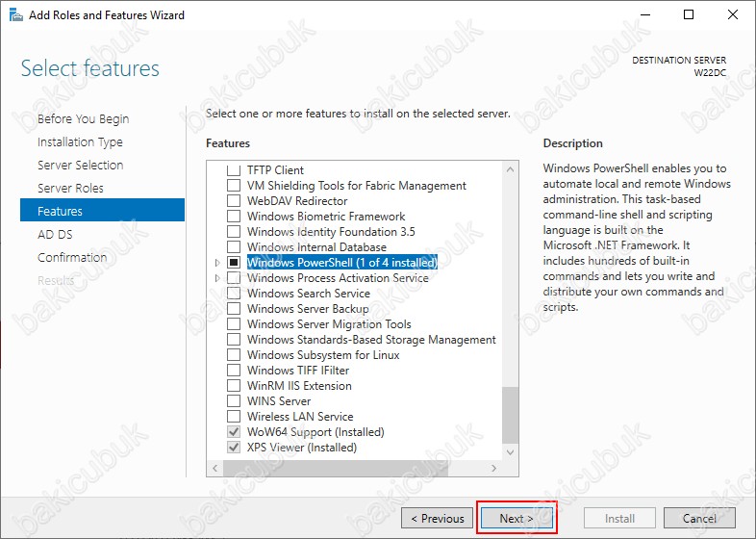
Task: Check the WINS Server feature box
Action: coord(234,401)
